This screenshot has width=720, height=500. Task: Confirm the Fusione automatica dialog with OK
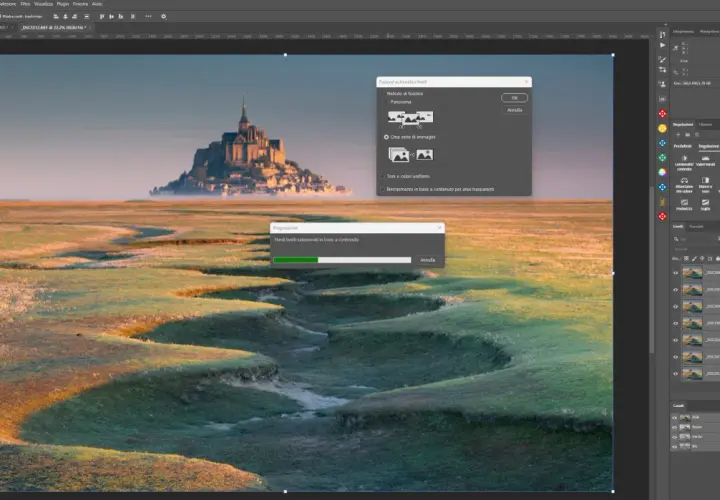514,98
